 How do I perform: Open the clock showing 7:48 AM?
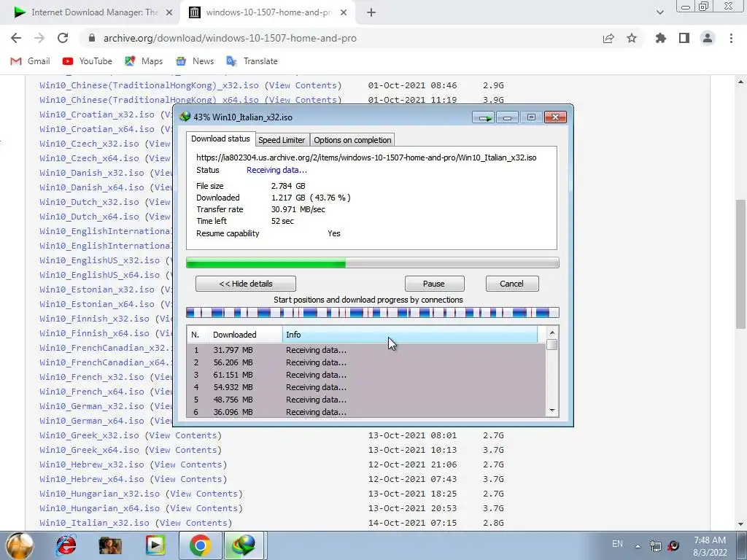(x=710, y=546)
